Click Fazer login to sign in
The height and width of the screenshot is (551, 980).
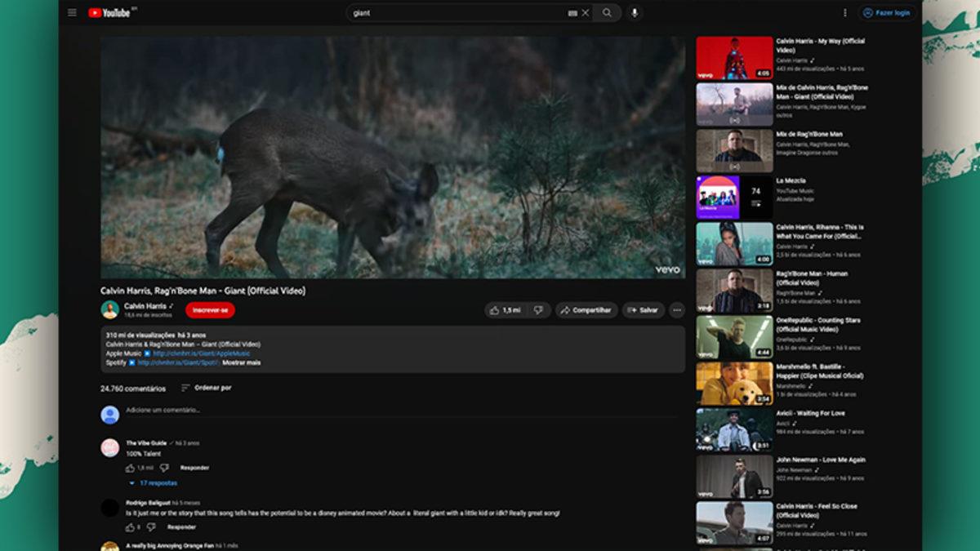point(887,12)
